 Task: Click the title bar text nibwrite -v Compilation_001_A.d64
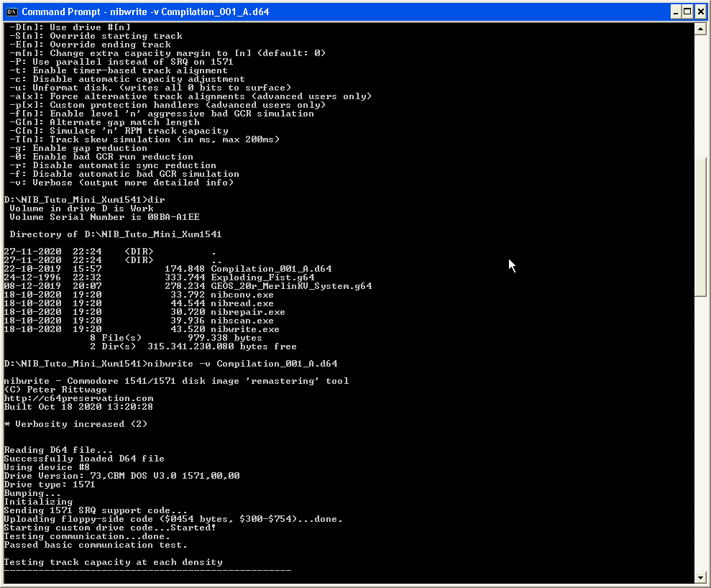tap(190, 12)
